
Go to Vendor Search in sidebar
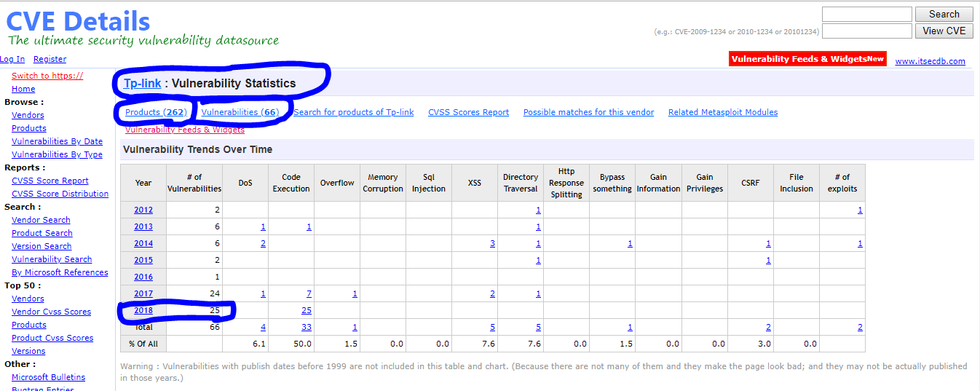click(41, 220)
